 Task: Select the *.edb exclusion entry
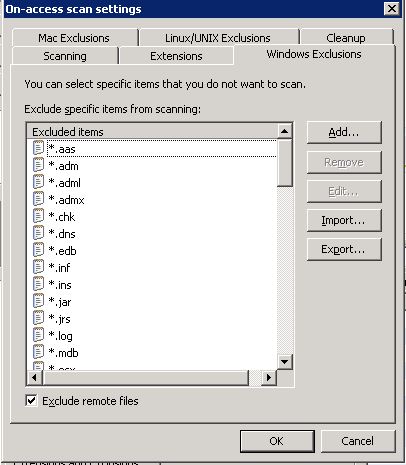pos(62,251)
